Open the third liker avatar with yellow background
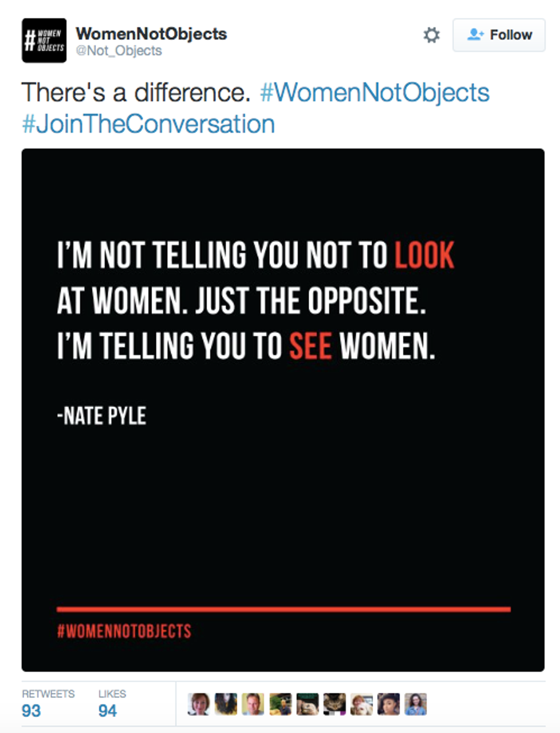 253,704
